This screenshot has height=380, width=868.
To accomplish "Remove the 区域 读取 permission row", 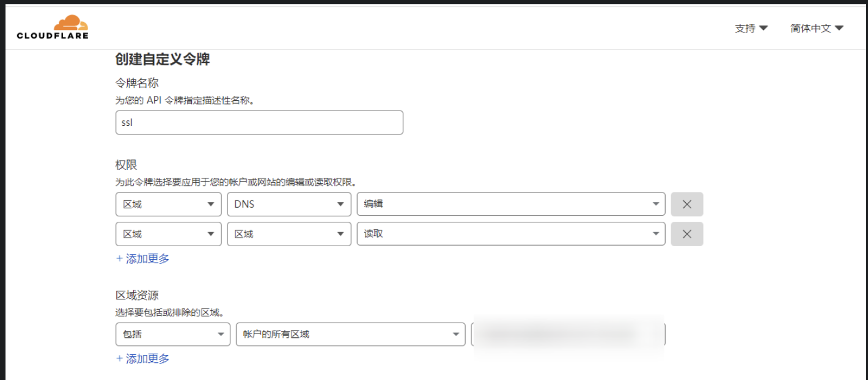I will (x=687, y=234).
